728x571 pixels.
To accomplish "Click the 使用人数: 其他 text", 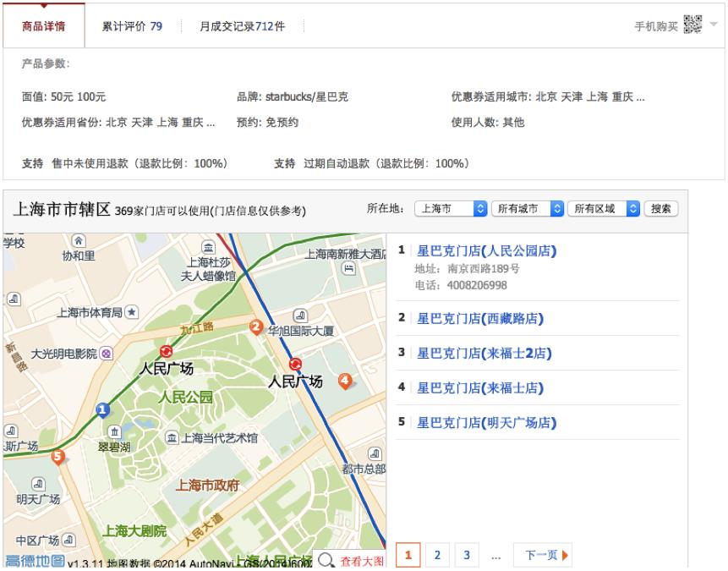I will 488,122.
